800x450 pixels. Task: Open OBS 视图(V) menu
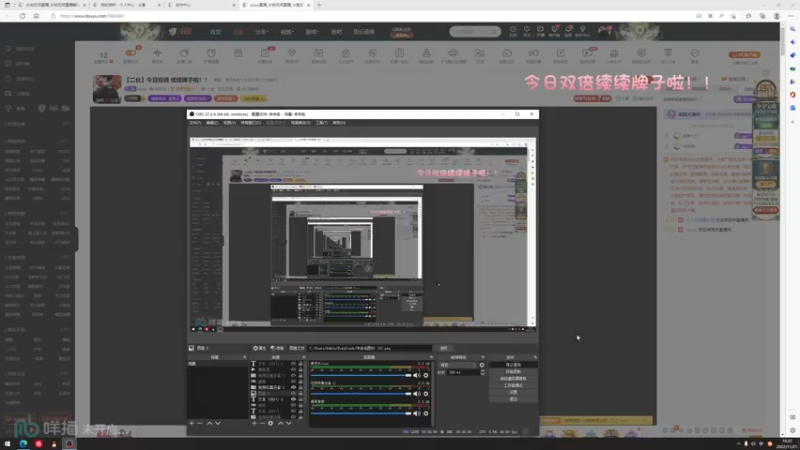pos(229,123)
